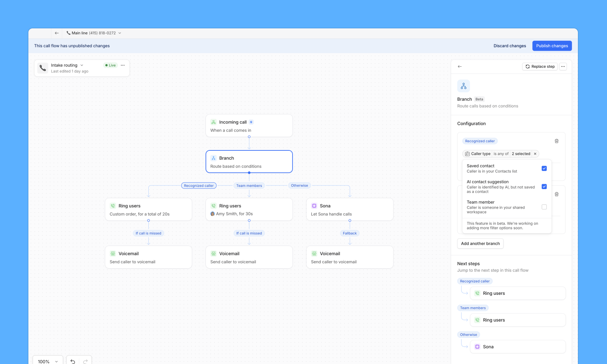Screen dimensions: 607x364
Task: Publish changes to the call flow
Action: coord(552,46)
